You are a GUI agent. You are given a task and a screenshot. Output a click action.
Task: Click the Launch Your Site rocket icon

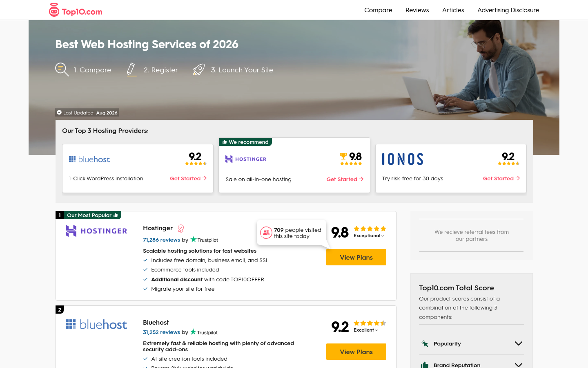[199, 70]
